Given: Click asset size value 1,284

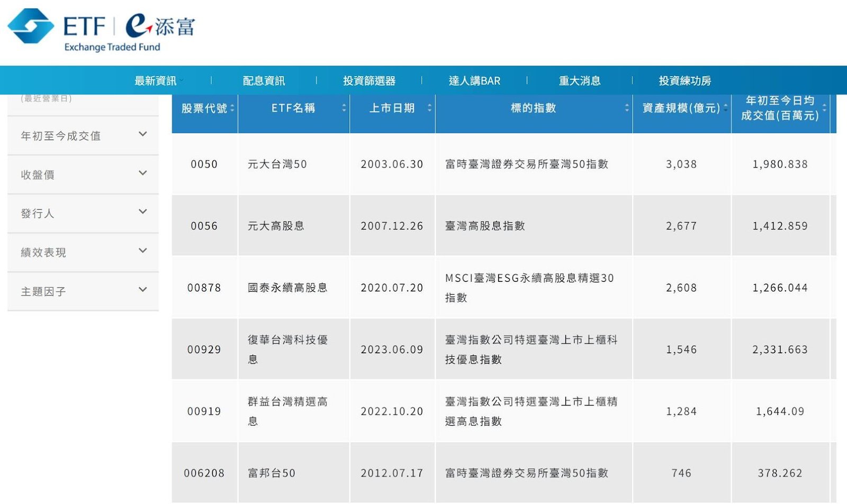Looking at the screenshot, I should click(681, 411).
